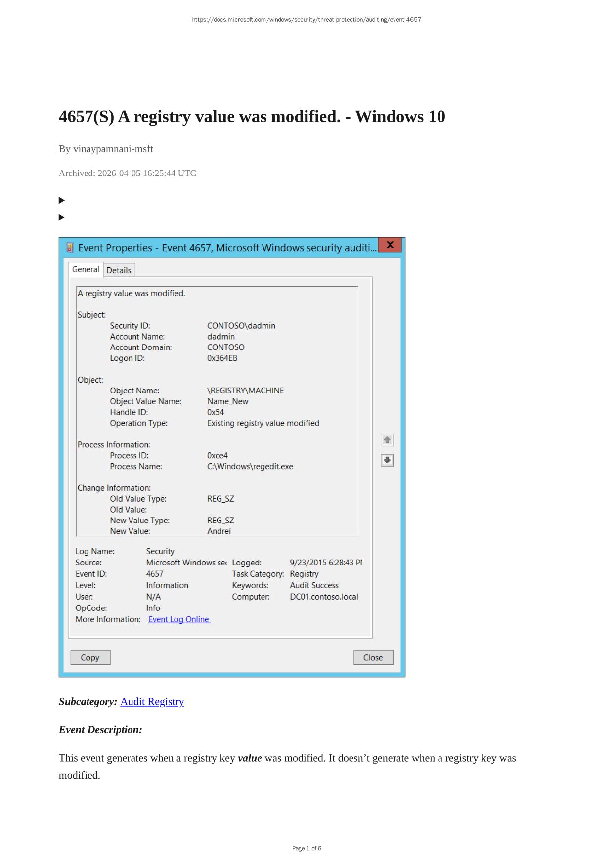This screenshot has width=614, height=868.
Task: Expand the first collapsed disclosure triangle
Action: (62, 200)
